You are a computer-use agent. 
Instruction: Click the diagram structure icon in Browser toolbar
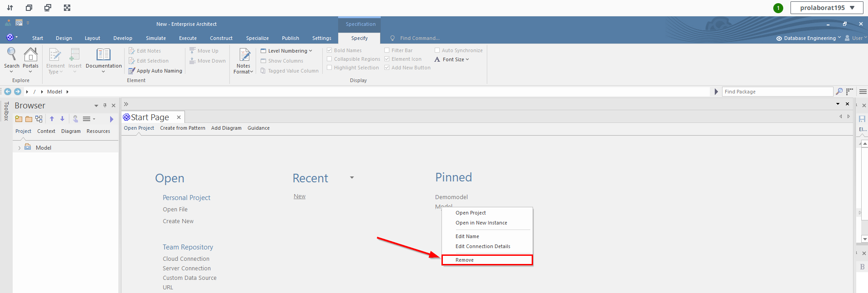[39, 119]
